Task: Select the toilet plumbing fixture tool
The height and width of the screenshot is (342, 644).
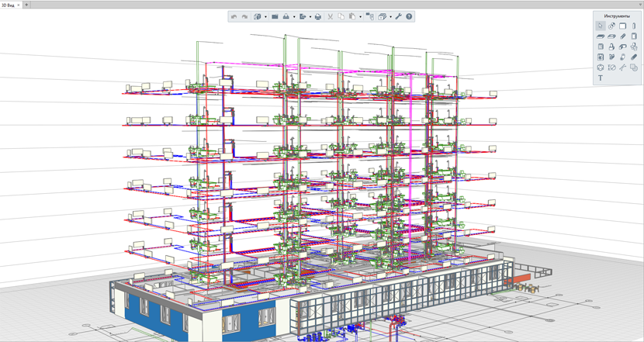Action: coord(611,47)
